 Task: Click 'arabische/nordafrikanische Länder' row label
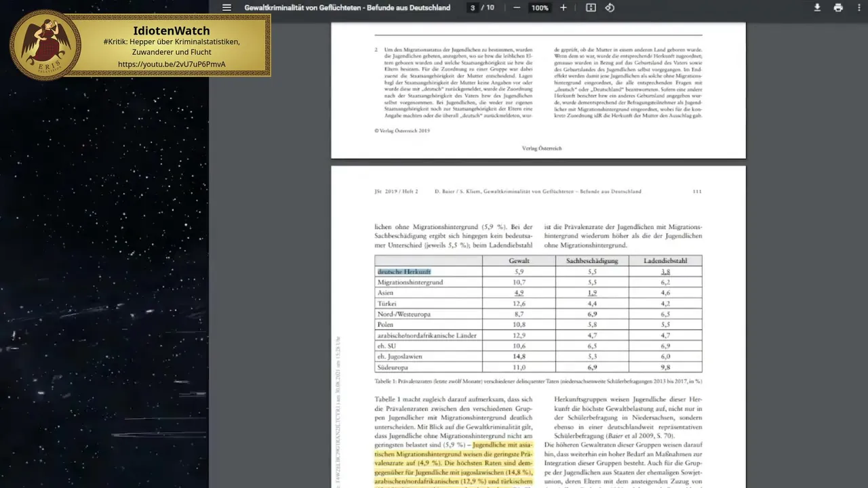pyautogui.click(x=427, y=335)
